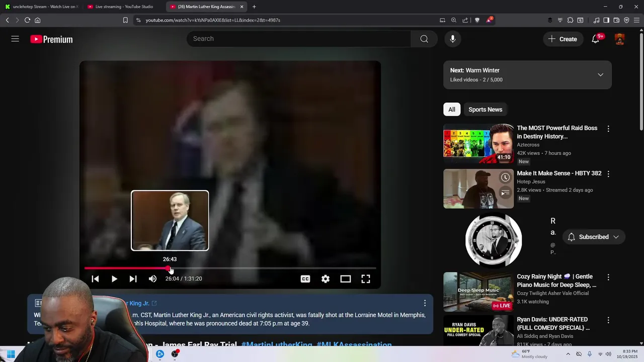Open the Brave Wallet icon

tap(616, 20)
